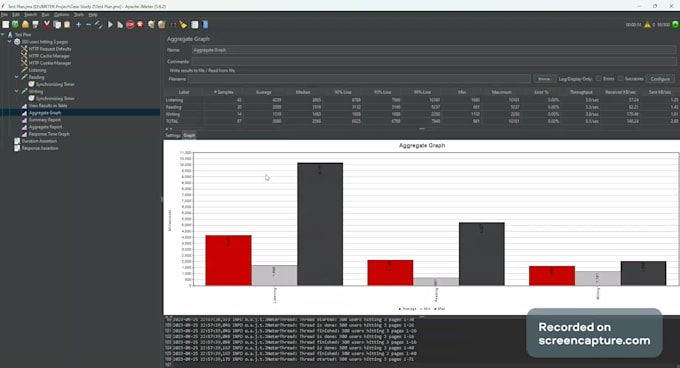Sort table by Throughput column header
This screenshot has height=368, width=680.
[x=581, y=92]
